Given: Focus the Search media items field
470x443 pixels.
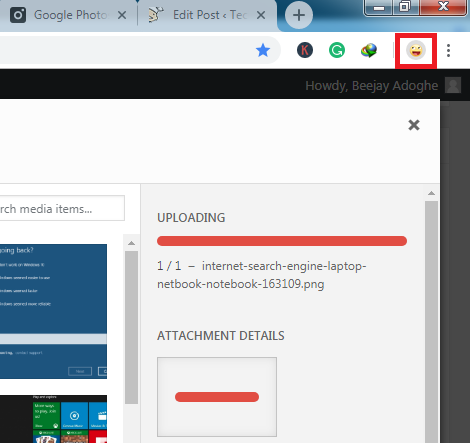Looking at the screenshot, I should (62, 208).
